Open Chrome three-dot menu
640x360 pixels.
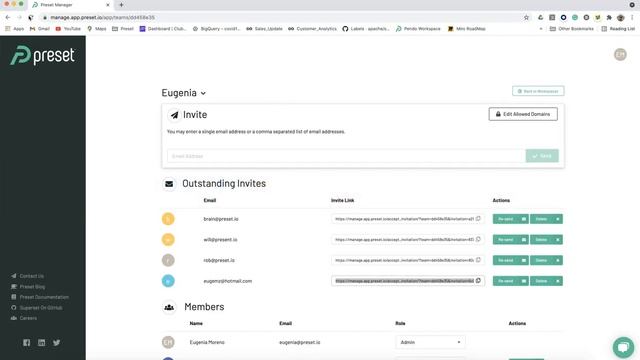(632, 18)
